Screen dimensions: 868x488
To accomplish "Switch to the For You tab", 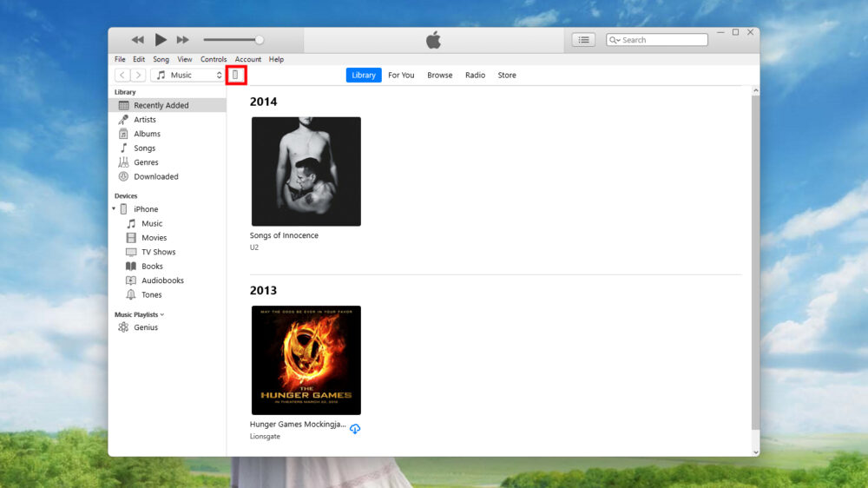I will point(401,75).
